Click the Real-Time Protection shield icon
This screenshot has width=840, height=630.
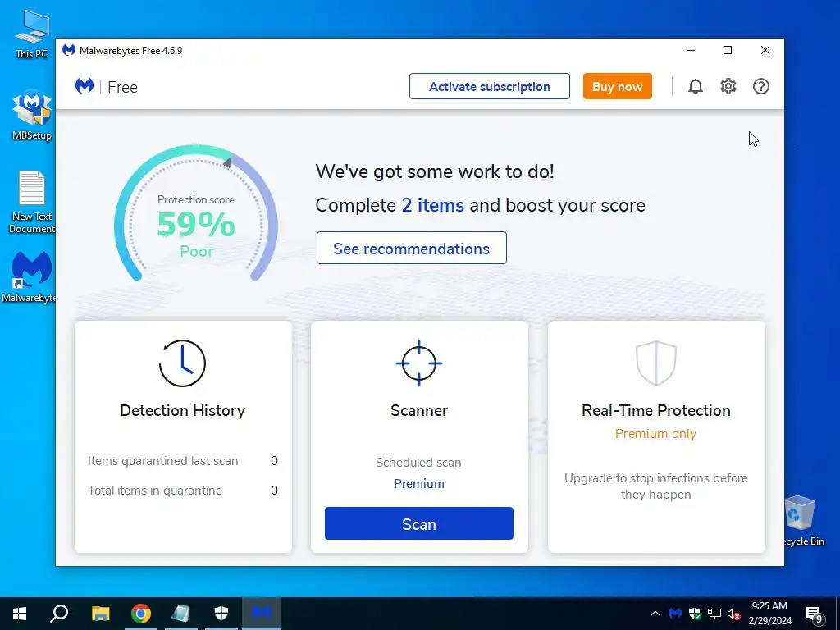tap(655, 363)
